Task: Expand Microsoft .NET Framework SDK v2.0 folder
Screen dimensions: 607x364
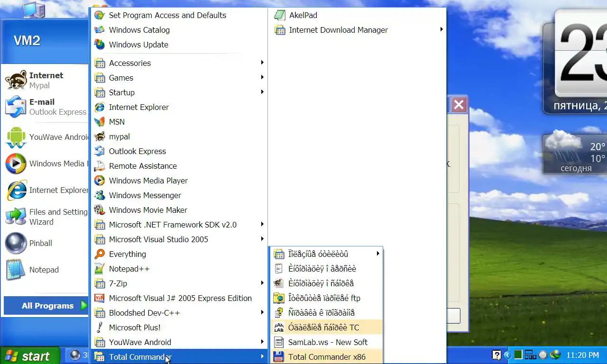Action: click(179, 225)
